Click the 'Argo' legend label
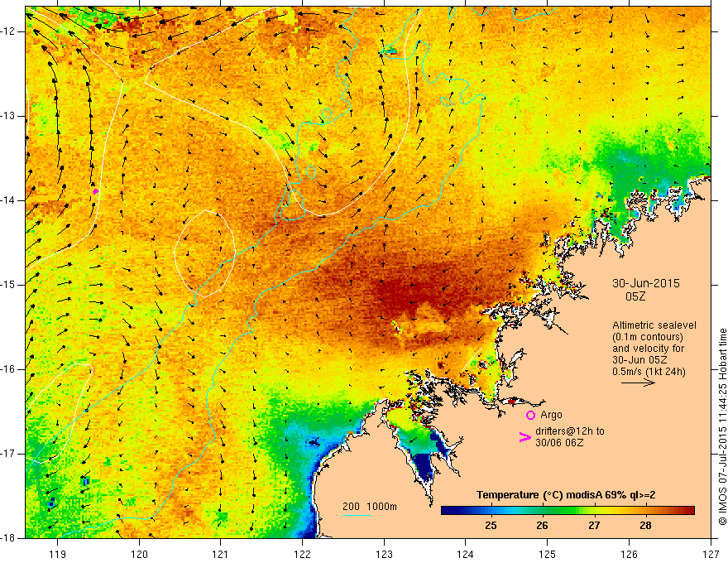Viewport: 728px width, 563px height. (551, 415)
